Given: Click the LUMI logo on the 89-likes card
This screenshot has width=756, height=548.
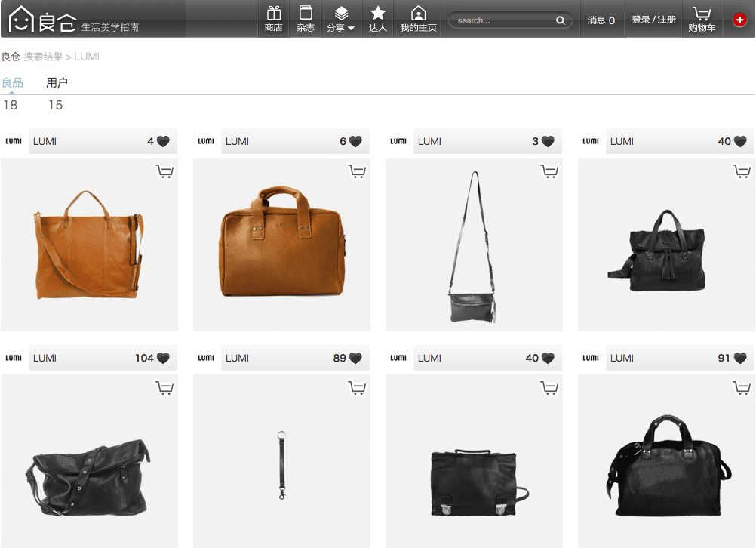Looking at the screenshot, I should click(206, 358).
